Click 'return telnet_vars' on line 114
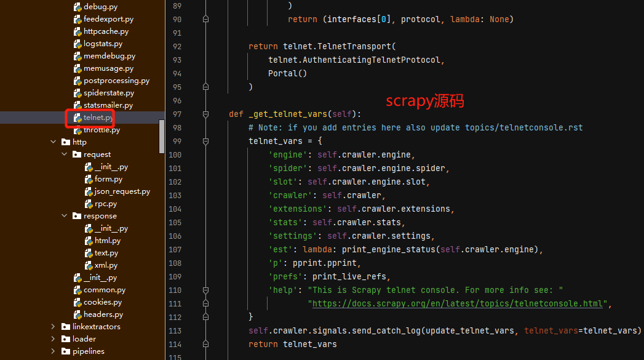Image resolution: width=644 pixels, height=360 pixels. pos(292,345)
